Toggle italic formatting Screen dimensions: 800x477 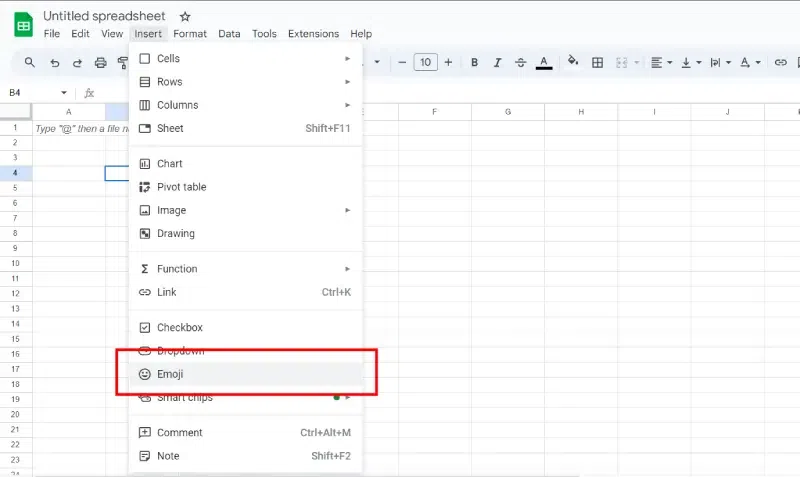[x=497, y=62]
